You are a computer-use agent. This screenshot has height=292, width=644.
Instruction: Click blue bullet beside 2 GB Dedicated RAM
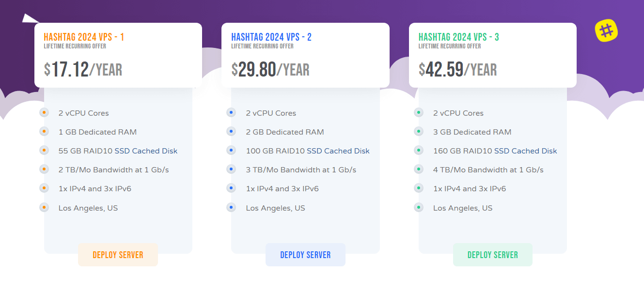(231, 132)
